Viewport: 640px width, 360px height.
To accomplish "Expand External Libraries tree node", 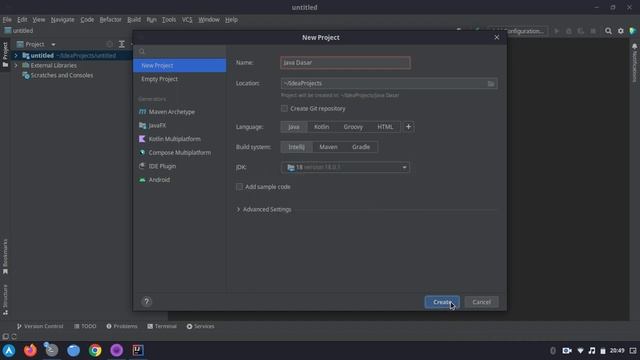I will tap(16, 65).
